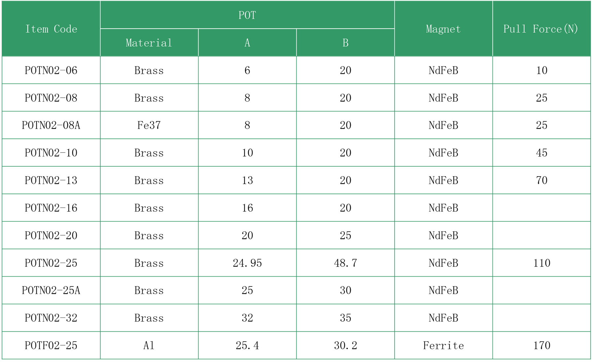
Task: Click the Al material cell
Action: click(x=149, y=346)
